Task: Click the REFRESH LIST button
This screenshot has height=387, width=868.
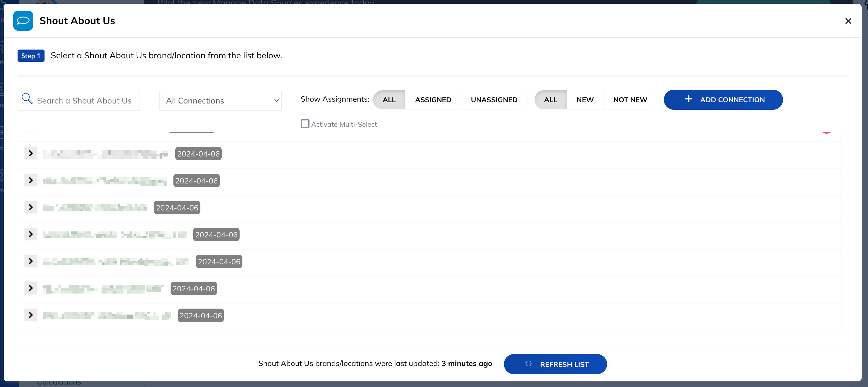Action: click(555, 364)
